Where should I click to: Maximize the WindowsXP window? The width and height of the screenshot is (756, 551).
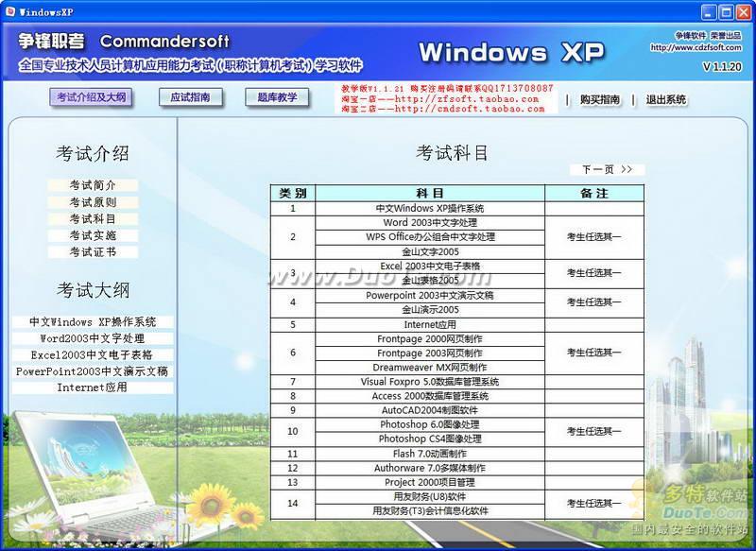[726, 12]
